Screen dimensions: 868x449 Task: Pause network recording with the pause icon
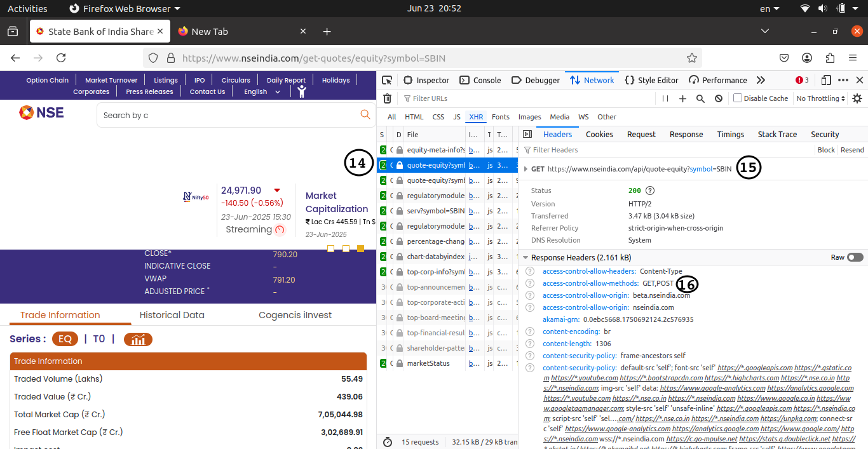665,98
